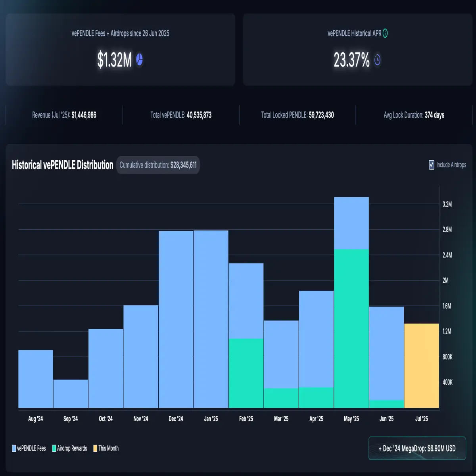
Task: Toggle the Airdrop Rewards legend item
Action: (69, 448)
